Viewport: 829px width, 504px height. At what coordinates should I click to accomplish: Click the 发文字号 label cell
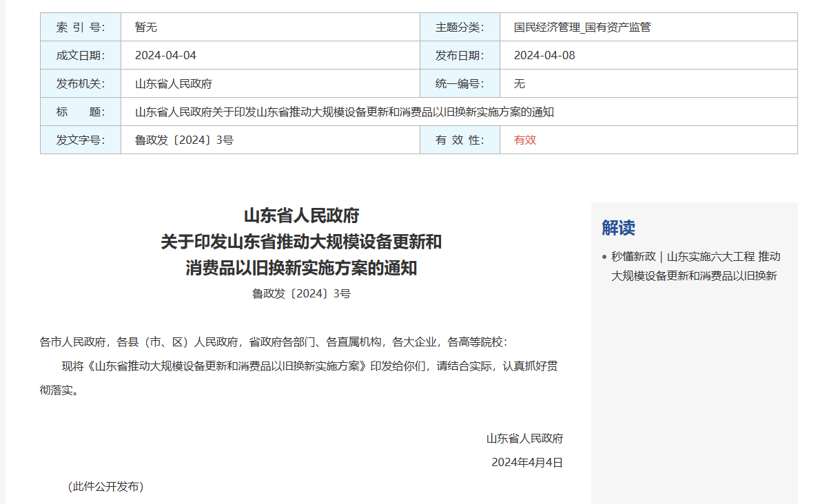(x=81, y=140)
